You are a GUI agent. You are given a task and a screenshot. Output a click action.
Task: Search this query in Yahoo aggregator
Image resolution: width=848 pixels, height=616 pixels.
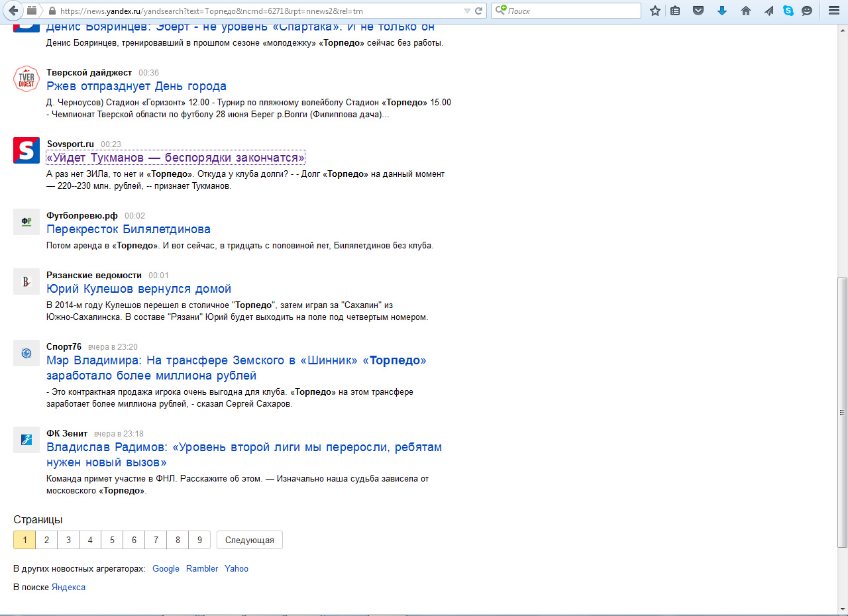point(237,568)
